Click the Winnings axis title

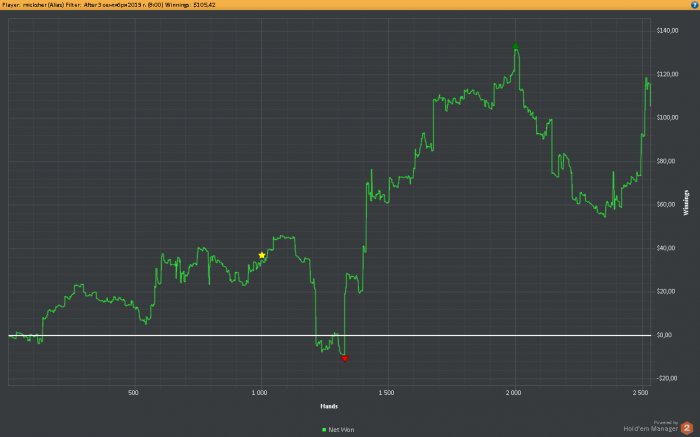point(686,203)
